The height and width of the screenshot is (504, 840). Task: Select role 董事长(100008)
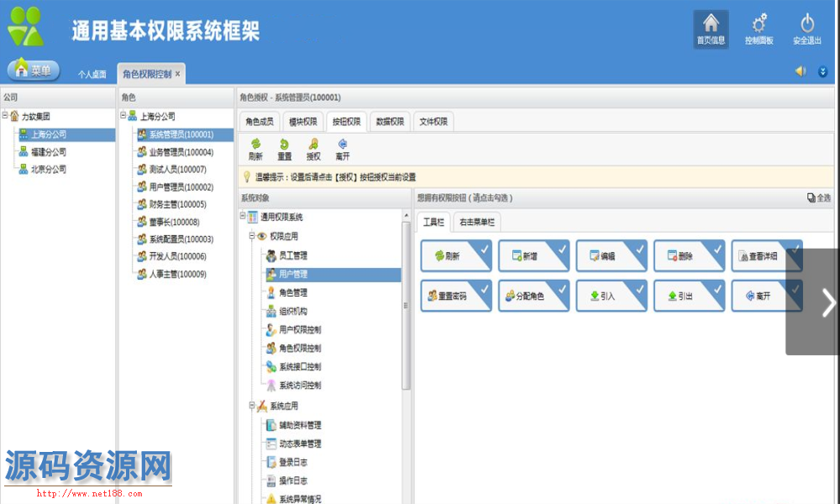click(174, 222)
